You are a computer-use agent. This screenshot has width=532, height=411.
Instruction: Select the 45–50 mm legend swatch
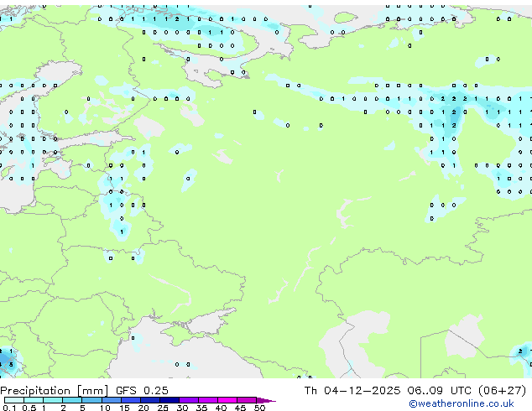coord(247,400)
